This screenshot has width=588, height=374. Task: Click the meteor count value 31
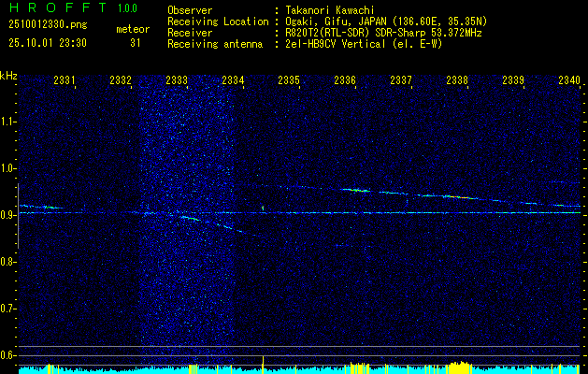click(136, 43)
